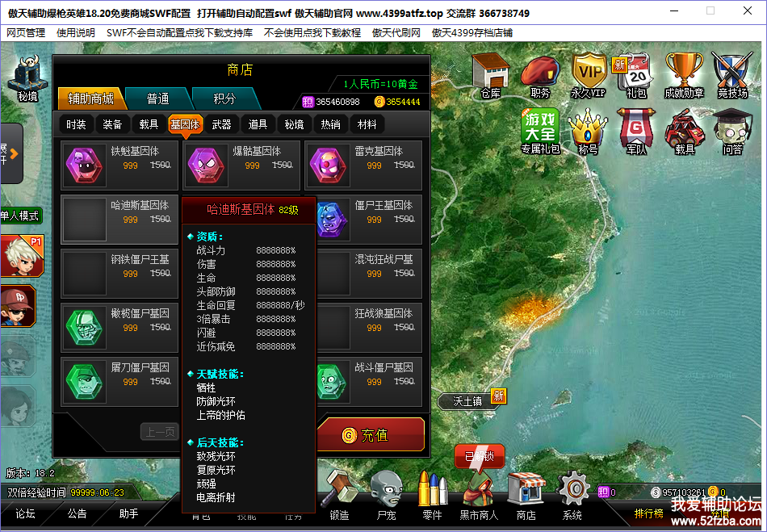This screenshot has width=767, height=532.
Task: Open the 沃土镇 map location
Action: 468,401
